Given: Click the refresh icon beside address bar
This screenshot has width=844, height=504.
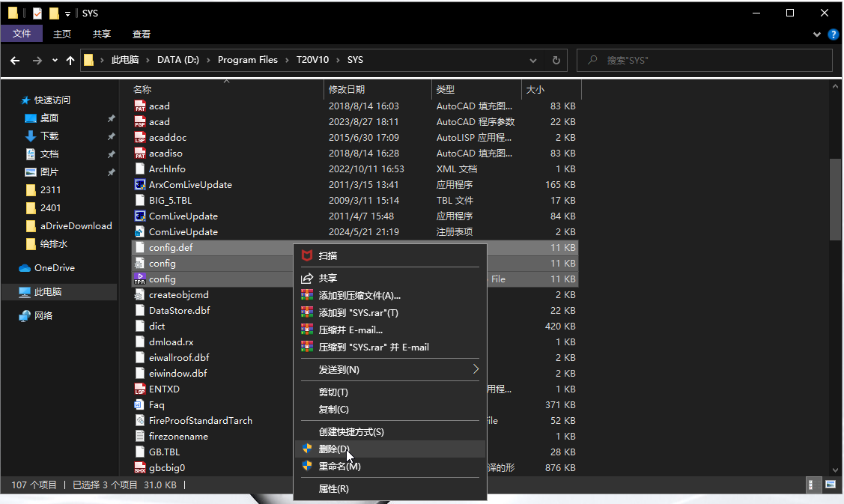Looking at the screenshot, I should 556,60.
